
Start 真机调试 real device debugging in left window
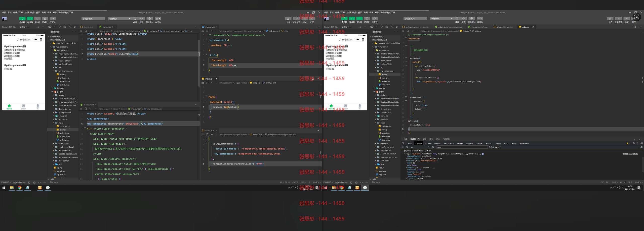point(150,19)
